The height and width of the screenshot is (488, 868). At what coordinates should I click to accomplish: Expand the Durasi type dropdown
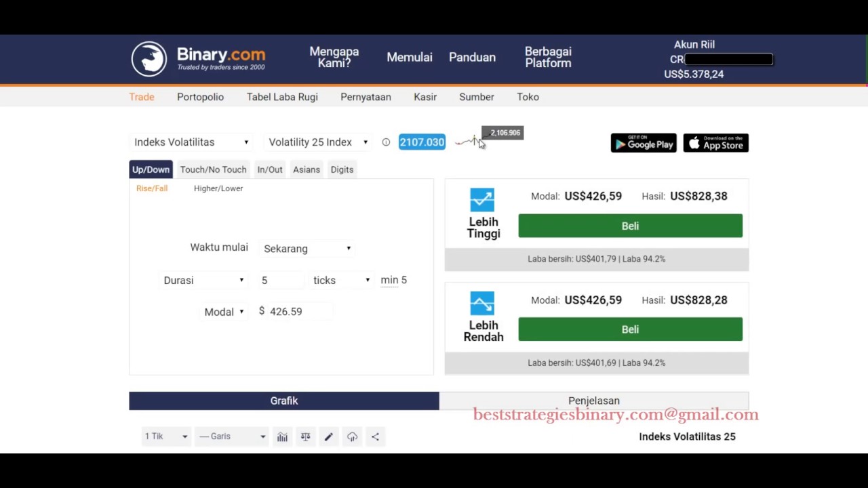tap(204, 281)
